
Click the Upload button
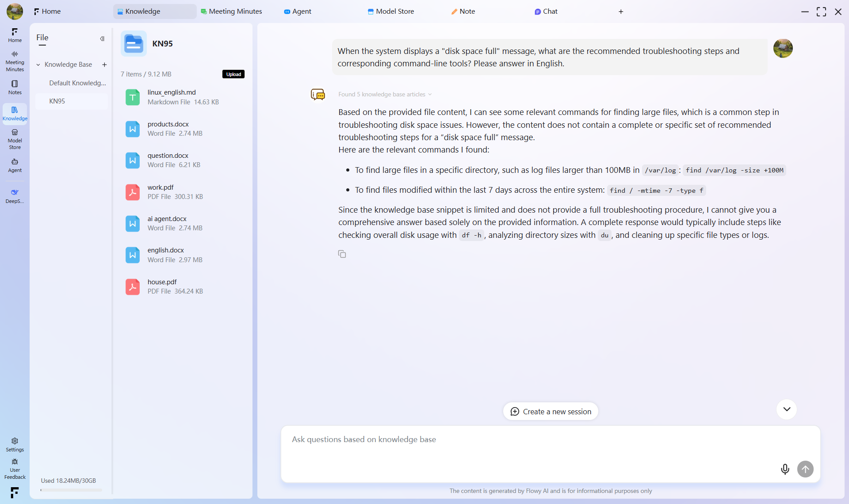click(233, 74)
